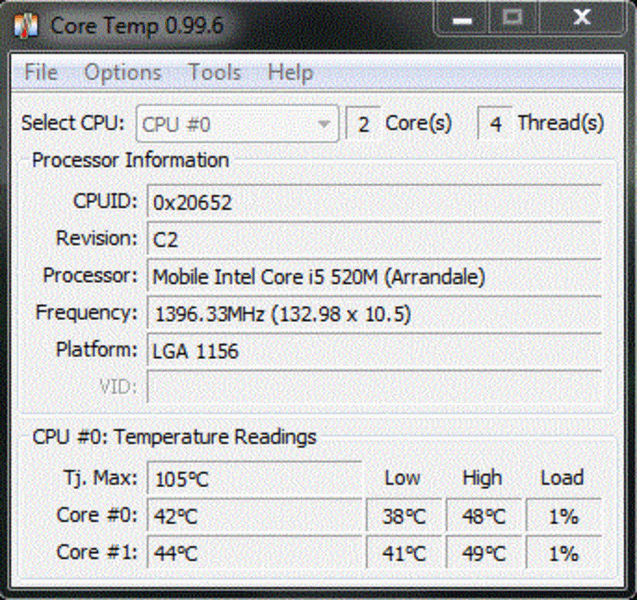Click the Load column header
This screenshot has width=637, height=600.
(x=562, y=478)
